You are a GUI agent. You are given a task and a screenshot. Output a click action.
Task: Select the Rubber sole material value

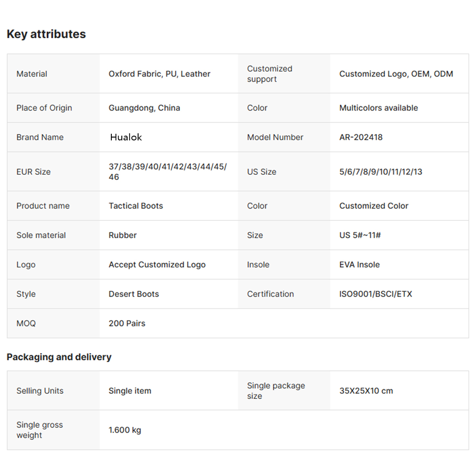click(x=122, y=235)
